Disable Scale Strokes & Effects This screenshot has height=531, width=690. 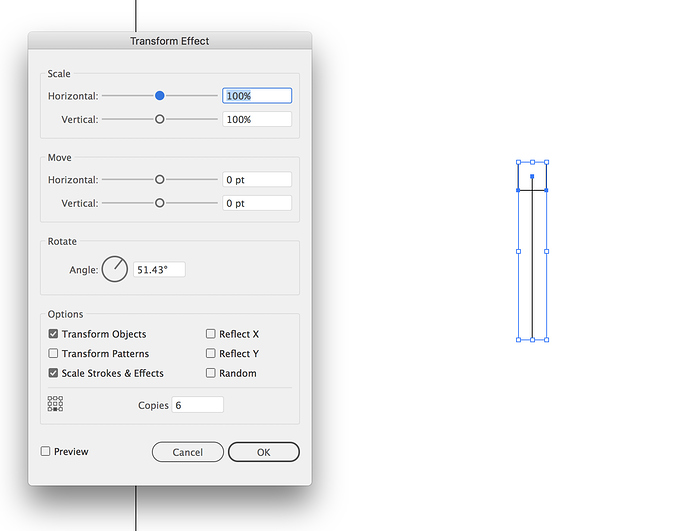(x=53, y=373)
